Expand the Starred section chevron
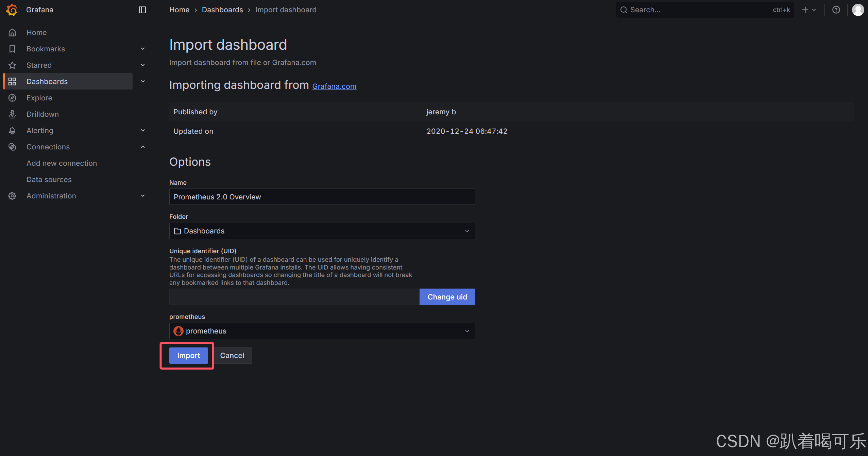Image resolution: width=868 pixels, height=456 pixels. point(143,65)
